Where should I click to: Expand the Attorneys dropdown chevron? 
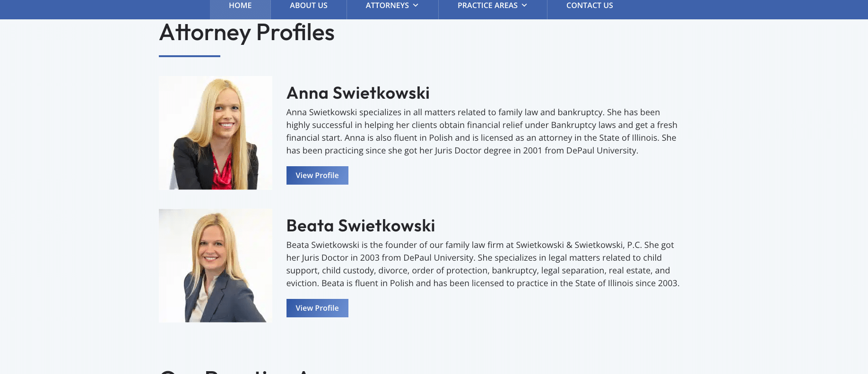point(416,6)
